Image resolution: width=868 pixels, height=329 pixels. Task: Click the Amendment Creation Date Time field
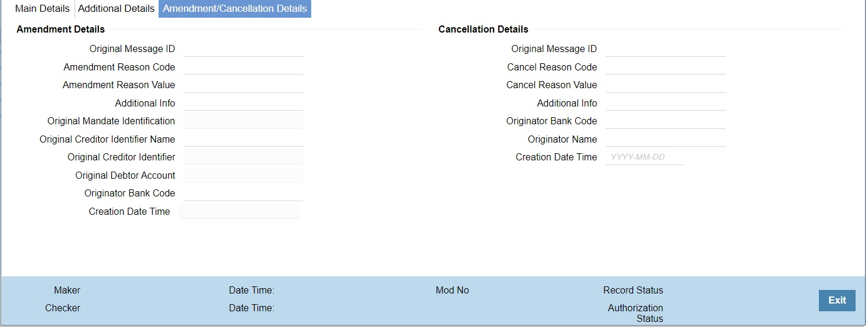point(239,211)
